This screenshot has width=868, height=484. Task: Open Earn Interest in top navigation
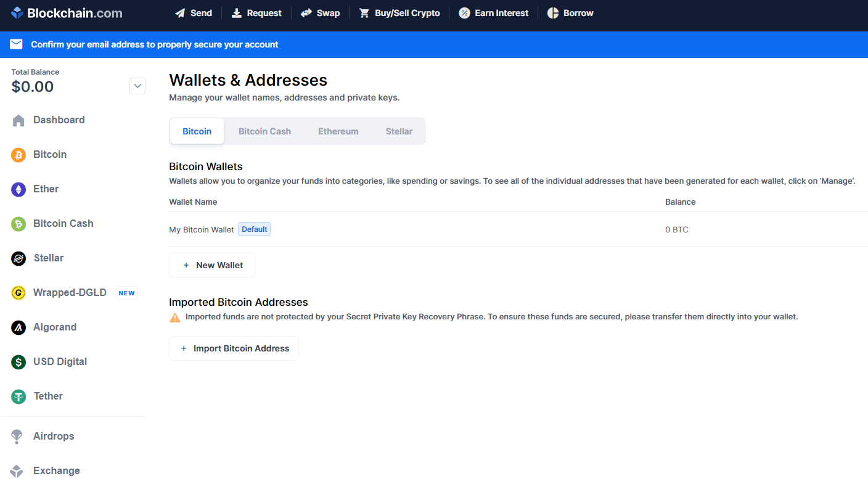tap(494, 13)
